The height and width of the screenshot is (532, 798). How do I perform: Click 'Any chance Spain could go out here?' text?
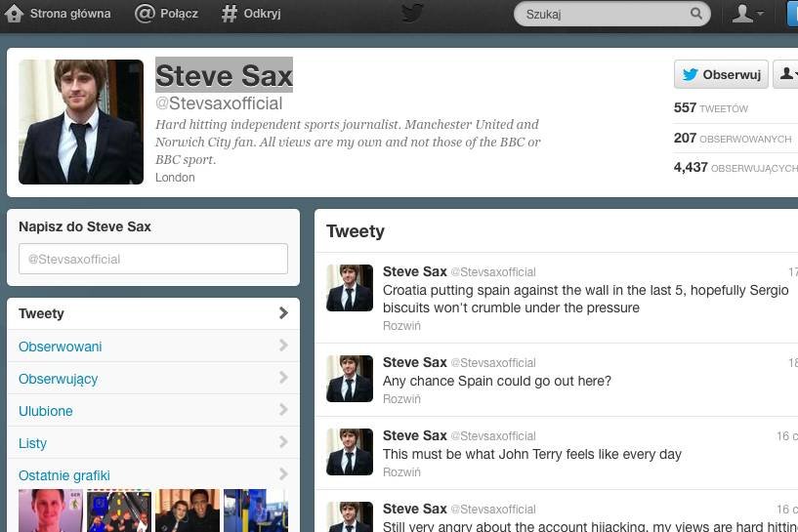[497, 381]
